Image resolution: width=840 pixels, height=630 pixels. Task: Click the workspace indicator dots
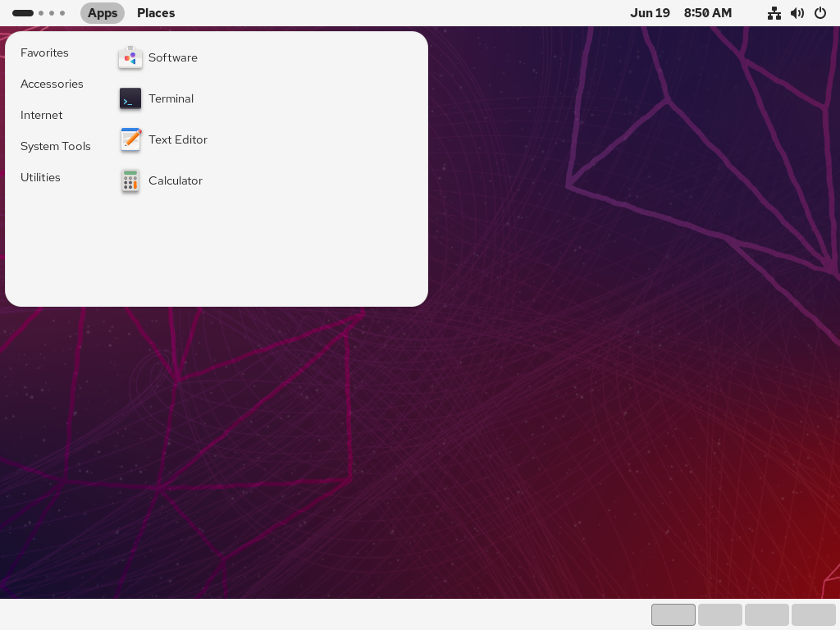[39, 13]
